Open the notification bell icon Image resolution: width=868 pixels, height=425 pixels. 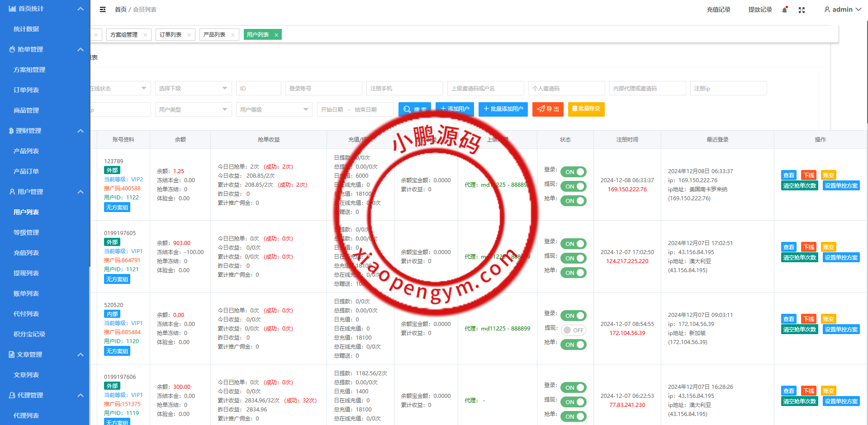pos(785,10)
